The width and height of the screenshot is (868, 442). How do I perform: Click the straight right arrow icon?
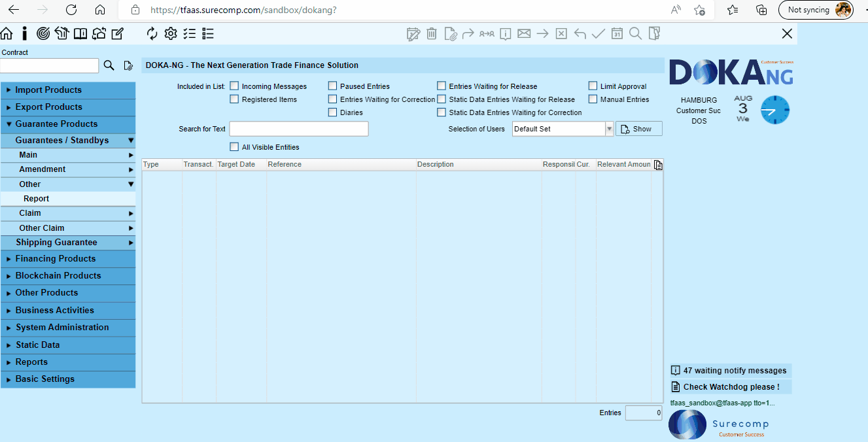[542, 33]
